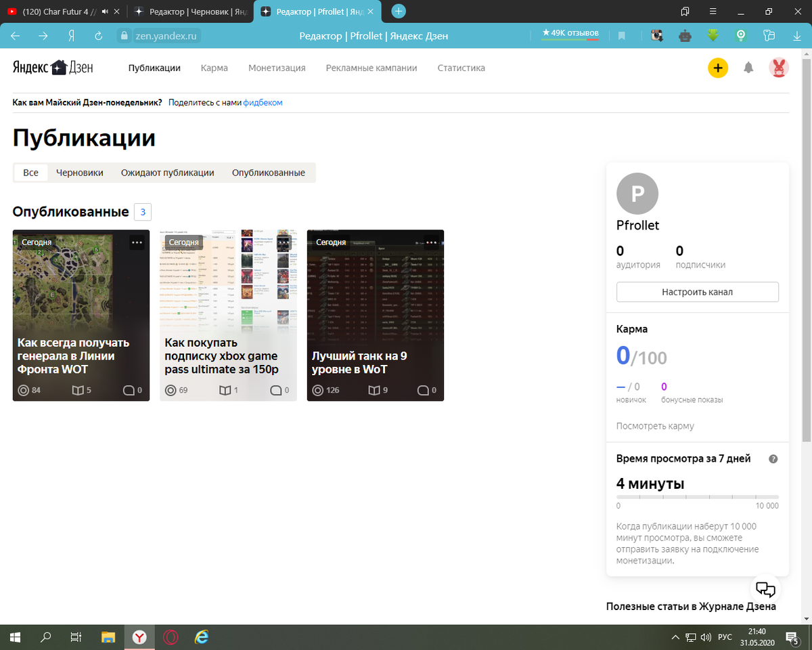Image resolution: width=812 pixels, height=650 pixels.
Task: Click the bookmark icon in address bar
Action: pyautogui.click(x=622, y=36)
